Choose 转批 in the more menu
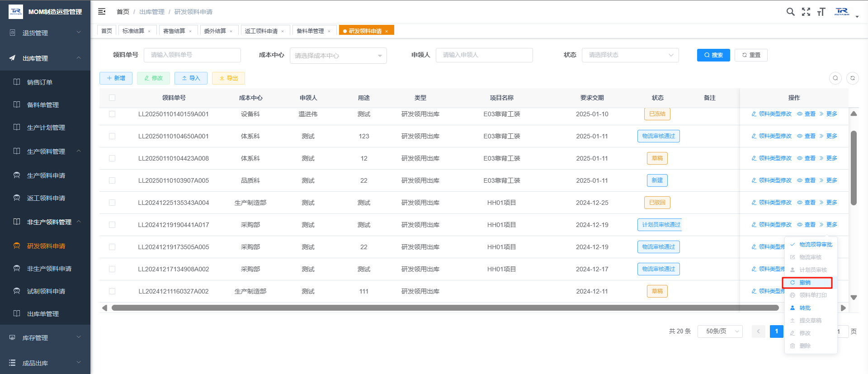Image resolution: width=868 pixels, height=374 pixels. click(811, 308)
